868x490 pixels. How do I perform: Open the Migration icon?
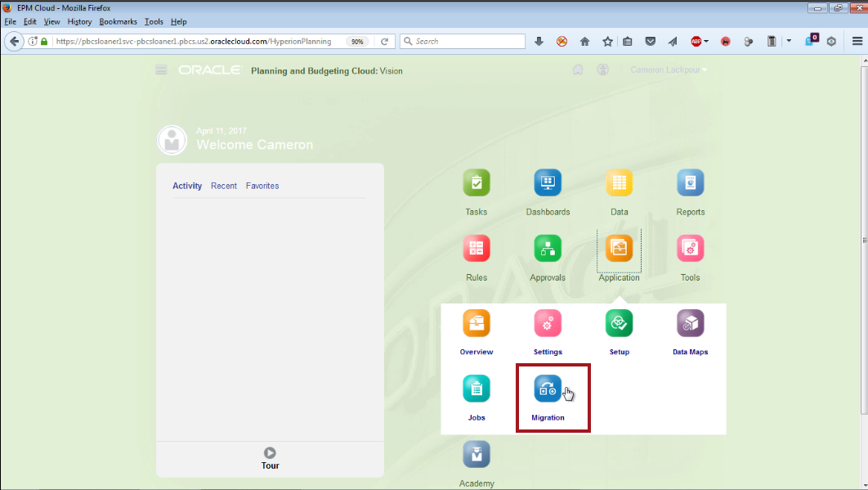coord(548,389)
